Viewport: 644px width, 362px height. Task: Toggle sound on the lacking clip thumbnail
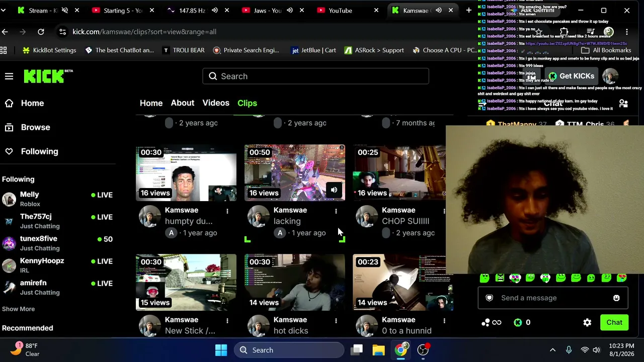click(334, 190)
